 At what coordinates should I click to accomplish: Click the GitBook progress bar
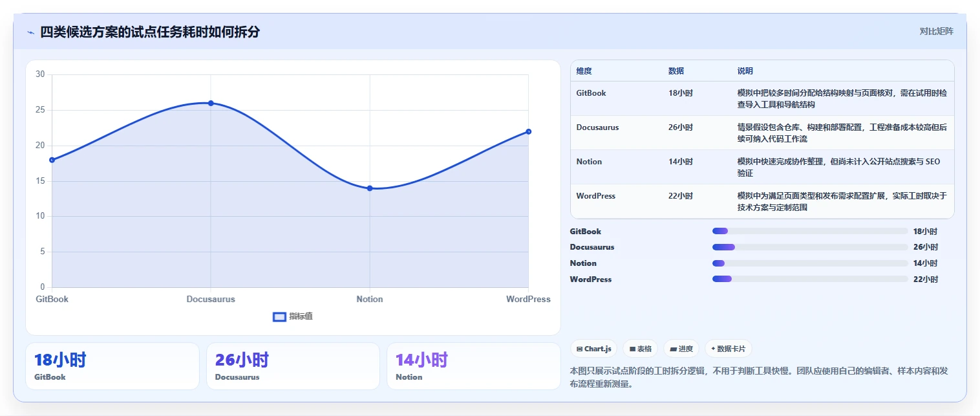pyautogui.click(x=810, y=231)
